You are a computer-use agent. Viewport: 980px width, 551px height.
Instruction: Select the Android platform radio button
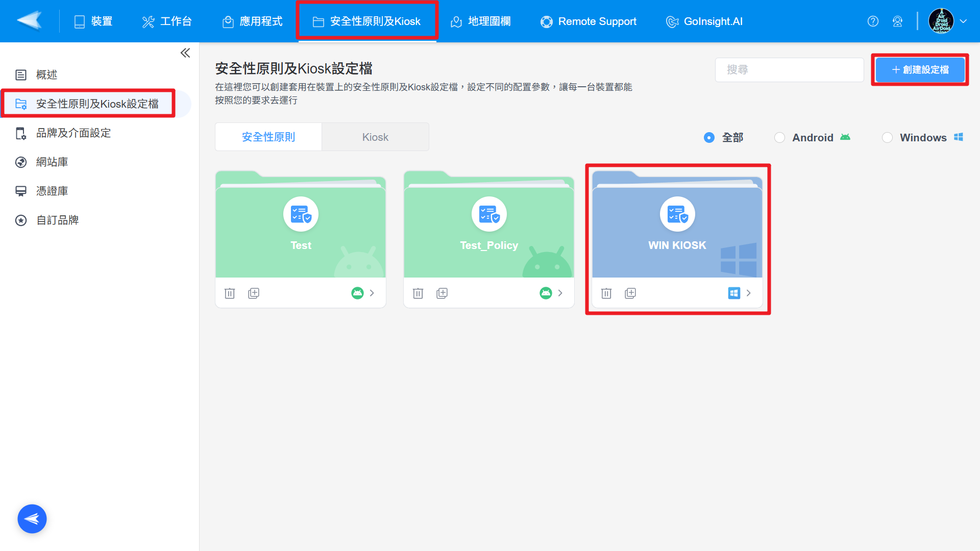click(x=779, y=138)
